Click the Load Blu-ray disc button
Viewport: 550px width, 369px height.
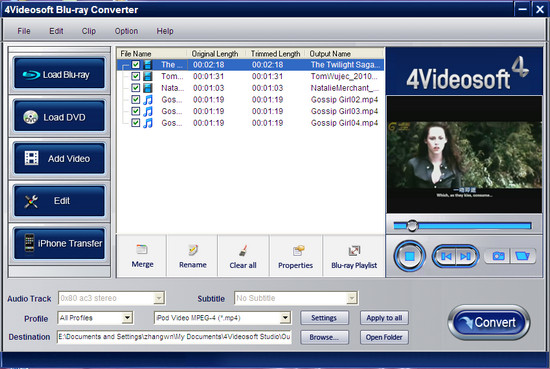tap(59, 74)
